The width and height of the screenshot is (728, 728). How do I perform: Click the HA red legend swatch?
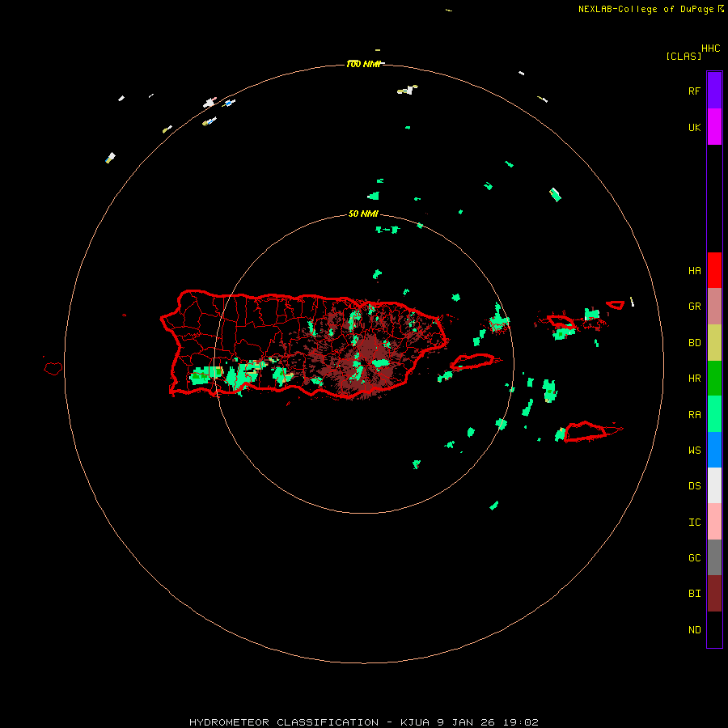coord(714,270)
